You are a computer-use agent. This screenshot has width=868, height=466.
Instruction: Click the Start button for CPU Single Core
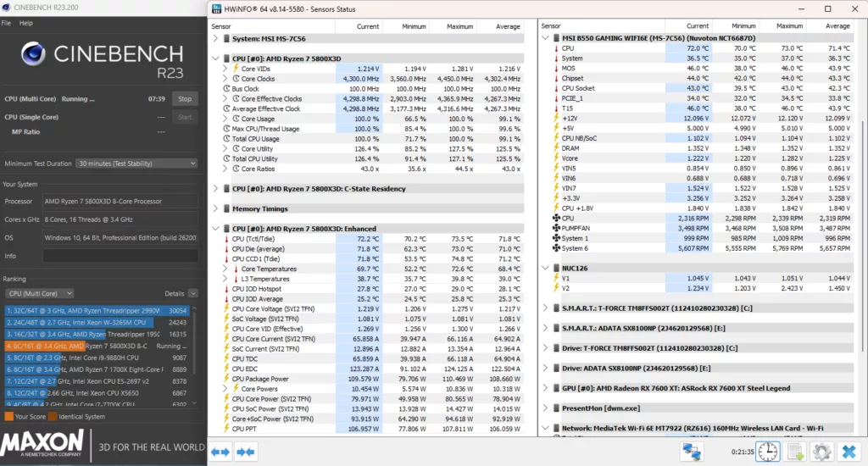(x=185, y=117)
